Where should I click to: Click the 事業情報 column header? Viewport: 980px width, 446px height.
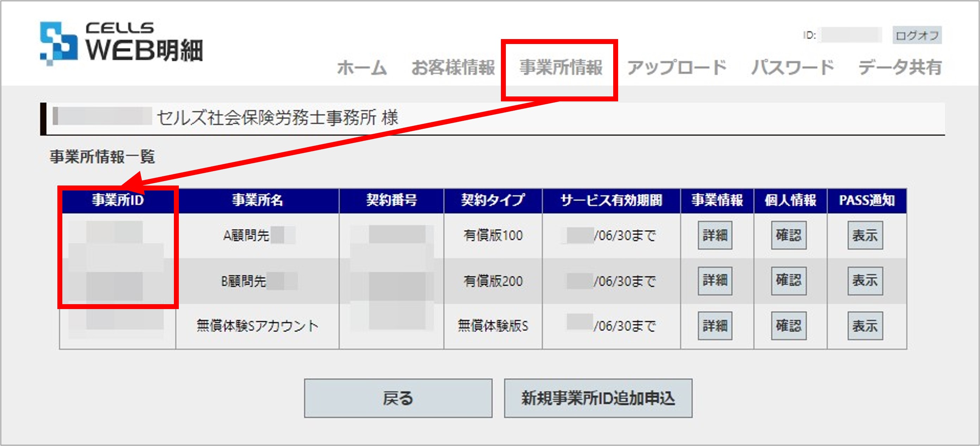coord(717,200)
